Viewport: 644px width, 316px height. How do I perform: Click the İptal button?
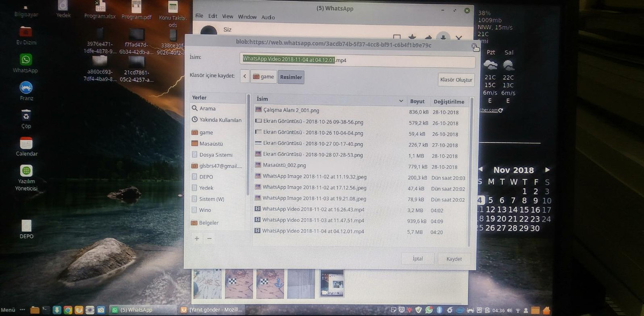pyautogui.click(x=418, y=259)
